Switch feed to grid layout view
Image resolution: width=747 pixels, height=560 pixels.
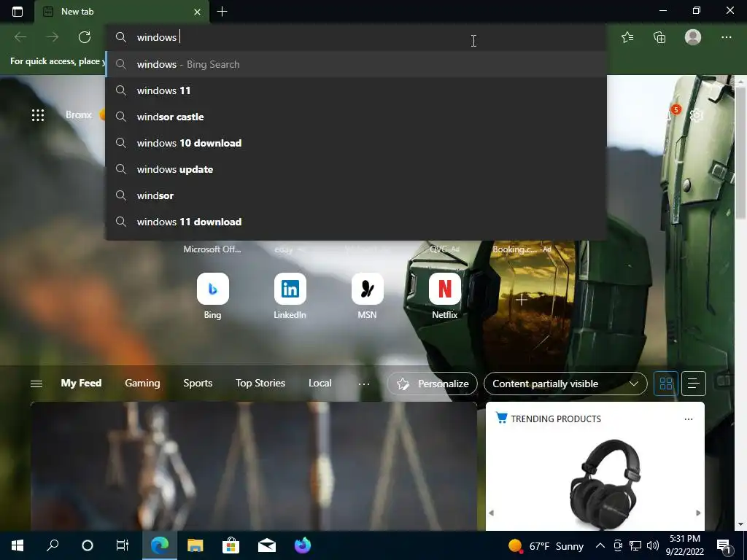[665, 384]
